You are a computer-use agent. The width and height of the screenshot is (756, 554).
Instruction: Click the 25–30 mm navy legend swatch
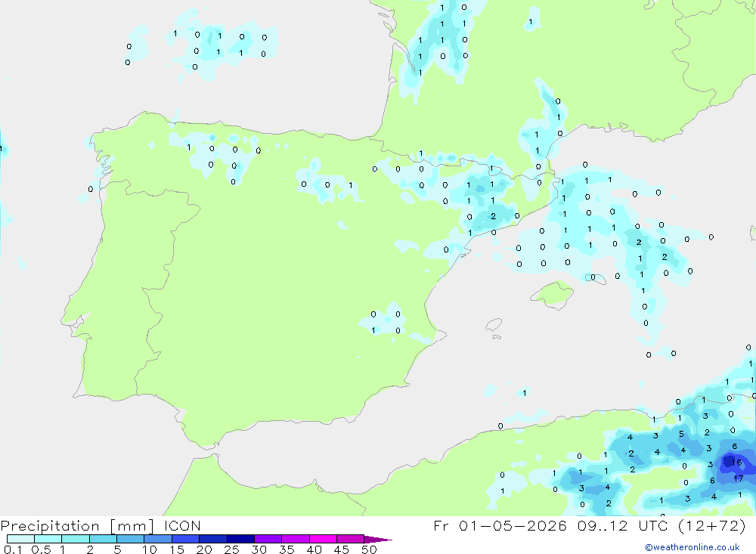pos(240,539)
